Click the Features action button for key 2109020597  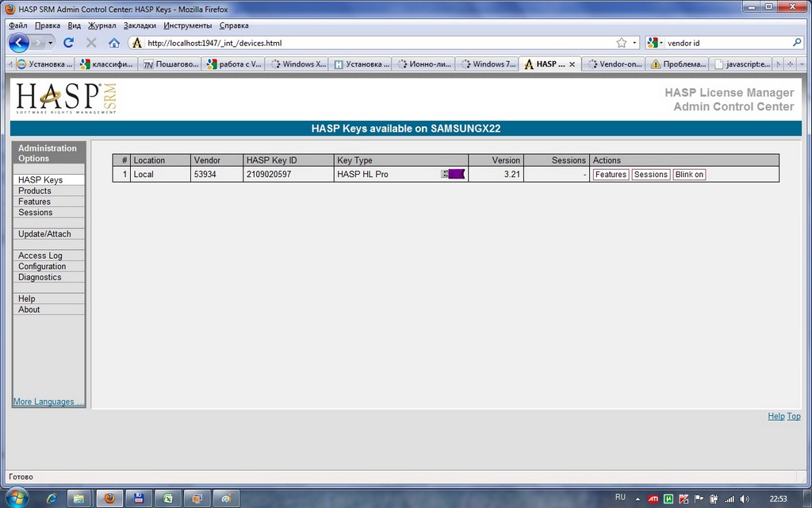pyautogui.click(x=611, y=175)
